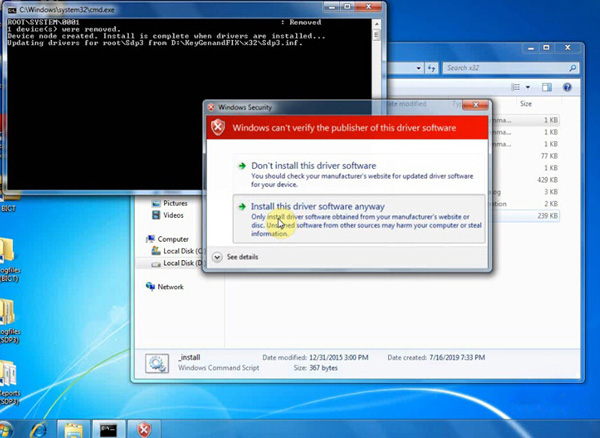
Task: Select the file row sized 3 KB
Action: 525,192
